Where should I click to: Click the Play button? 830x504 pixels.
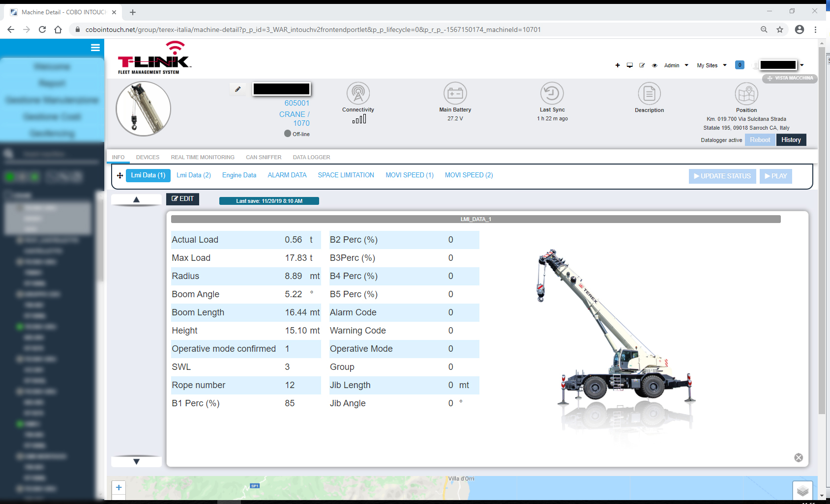[775, 176]
